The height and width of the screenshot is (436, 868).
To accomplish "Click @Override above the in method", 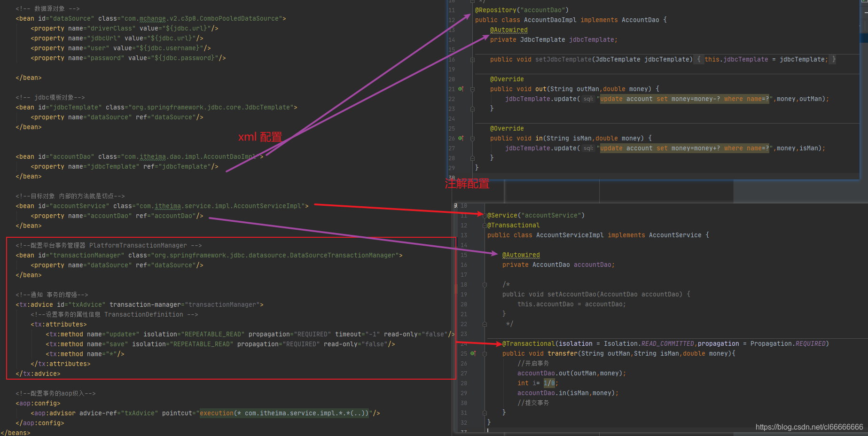I will 507,128.
